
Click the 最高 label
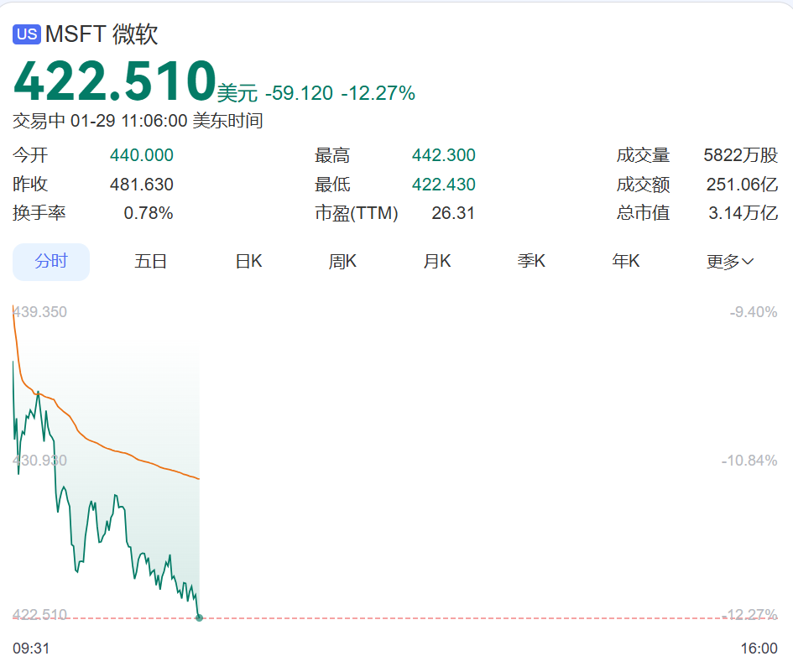[332, 154]
